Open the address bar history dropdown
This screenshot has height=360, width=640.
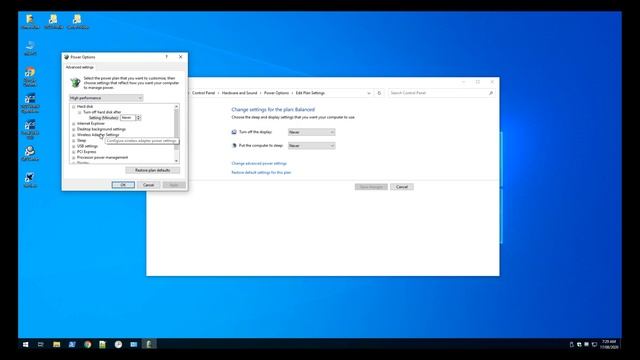click(369, 93)
